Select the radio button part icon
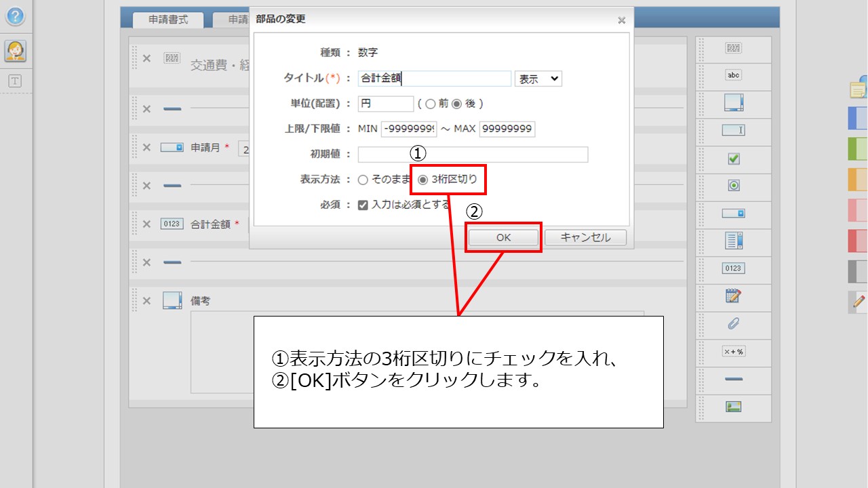Image resolution: width=868 pixels, height=488 pixels. [733, 187]
